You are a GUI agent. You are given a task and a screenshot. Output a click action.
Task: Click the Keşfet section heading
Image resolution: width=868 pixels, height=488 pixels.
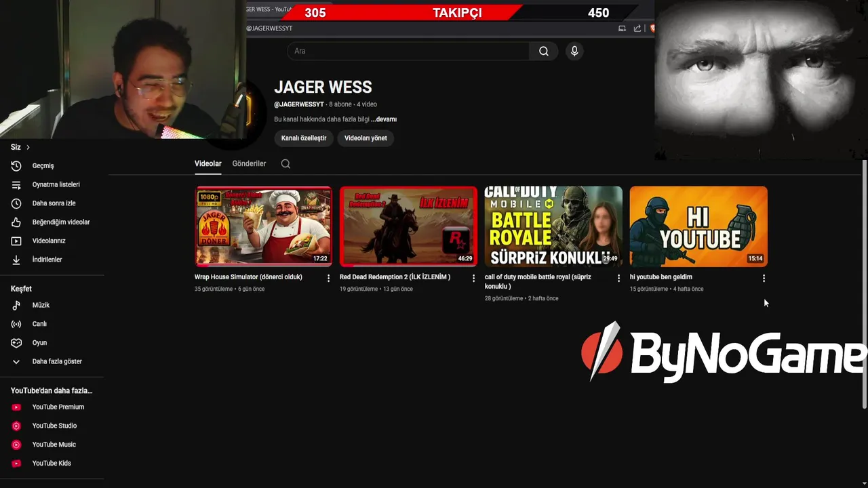(21, 289)
